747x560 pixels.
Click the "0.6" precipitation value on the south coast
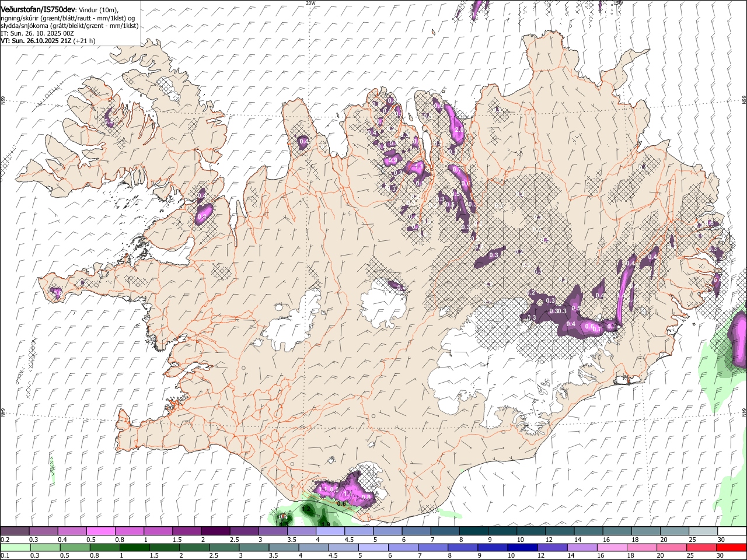click(342, 503)
